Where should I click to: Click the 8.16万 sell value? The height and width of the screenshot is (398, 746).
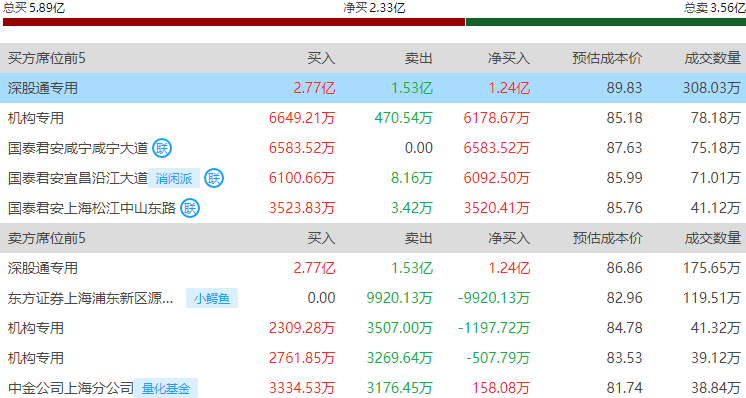tap(412, 178)
